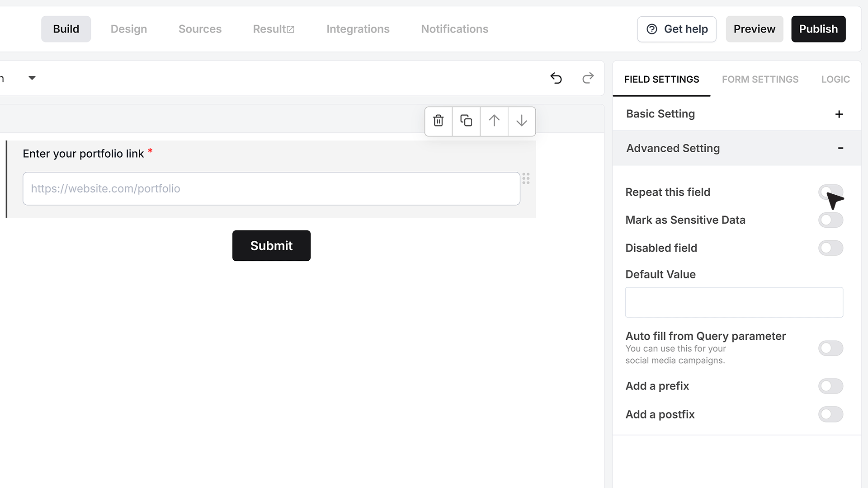Open the dropdown arrow at top left
868x488 pixels.
pyautogui.click(x=32, y=78)
